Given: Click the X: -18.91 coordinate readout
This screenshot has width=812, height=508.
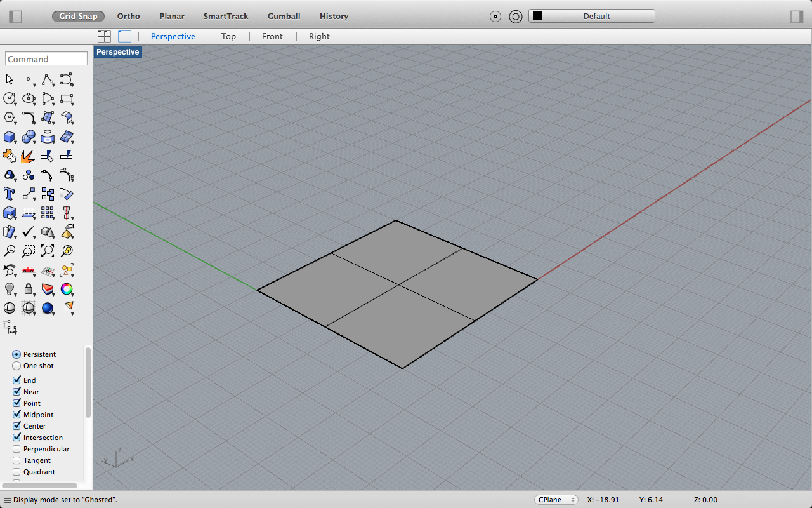Looking at the screenshot, I should (x=603, y=500).
